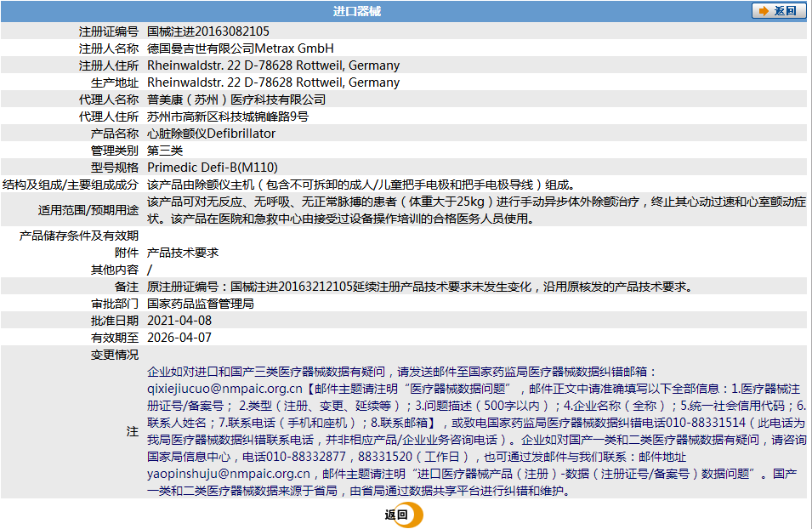
Task: Click the 返回 button in header bar
Action: click(779, 11)
